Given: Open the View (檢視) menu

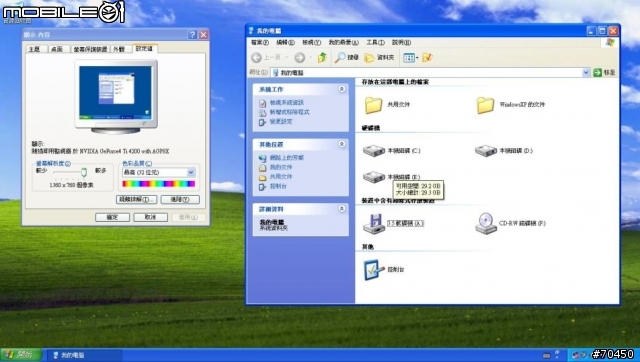Looking at the screenshot, I should tap(311, 42).
